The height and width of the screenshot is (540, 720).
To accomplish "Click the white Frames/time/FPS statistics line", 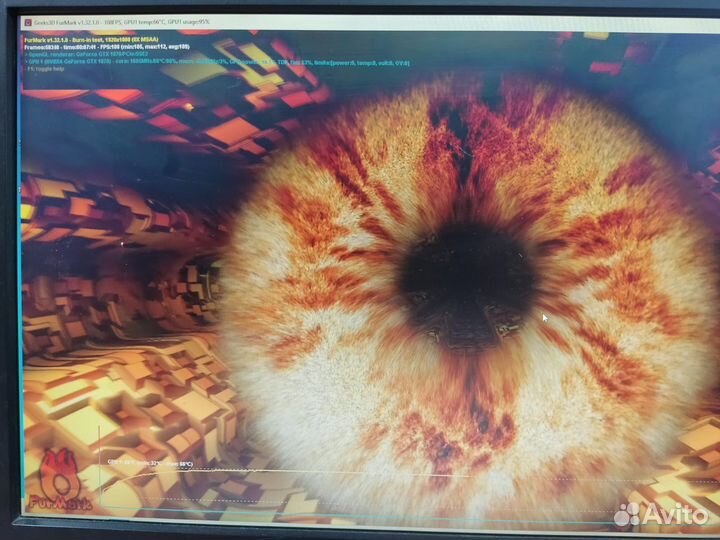I will click(x=107, y=46).
